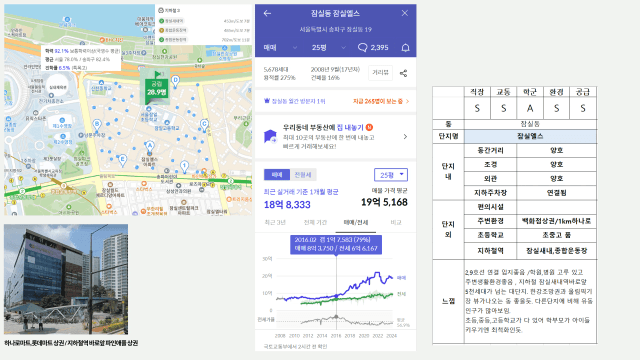
Task: Click the purple house listing icon
Action: coord(270,136)
